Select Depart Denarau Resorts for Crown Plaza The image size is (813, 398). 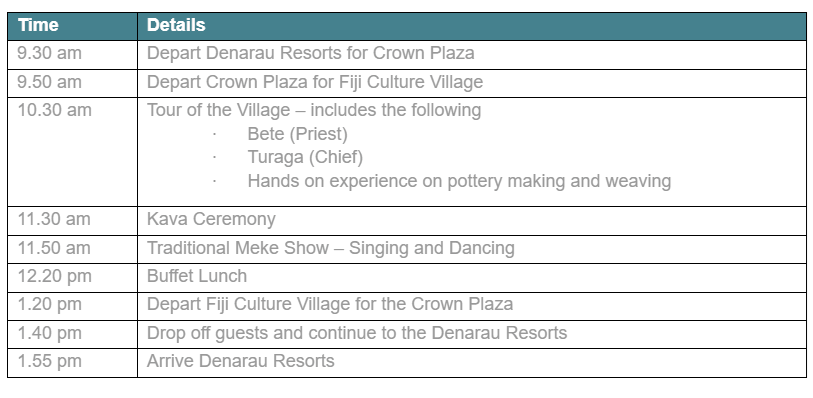tap(310, 53)
